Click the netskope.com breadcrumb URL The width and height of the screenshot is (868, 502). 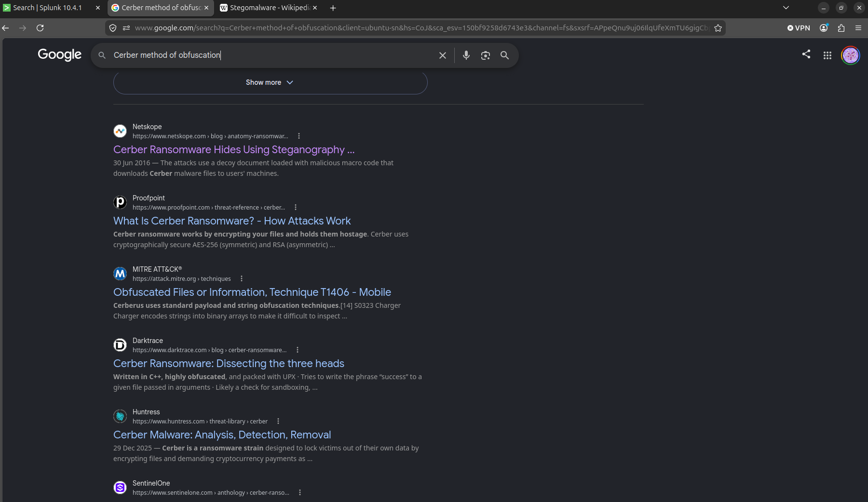click(x=210, y=136)
